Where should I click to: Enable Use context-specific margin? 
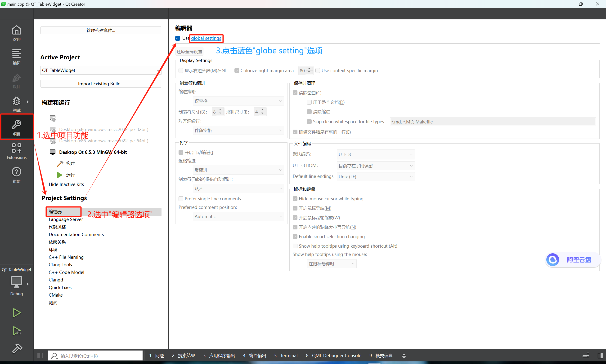click(318, 71)
